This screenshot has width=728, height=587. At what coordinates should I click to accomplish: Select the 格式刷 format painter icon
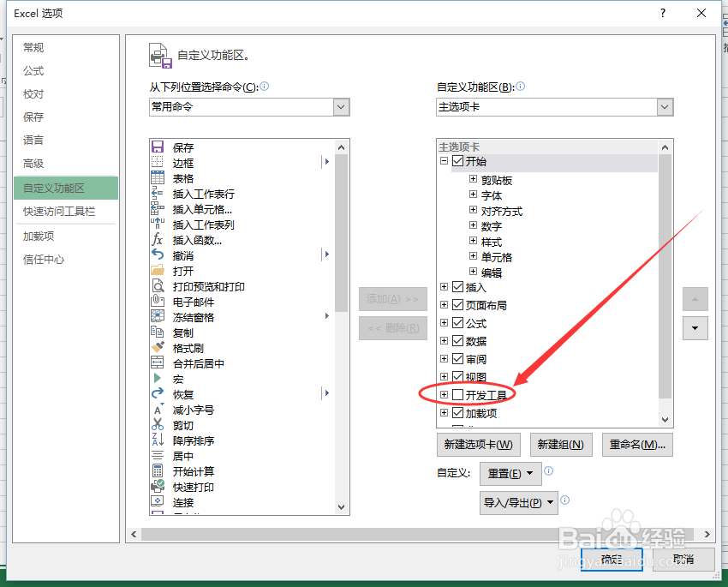tap(158, 347)
